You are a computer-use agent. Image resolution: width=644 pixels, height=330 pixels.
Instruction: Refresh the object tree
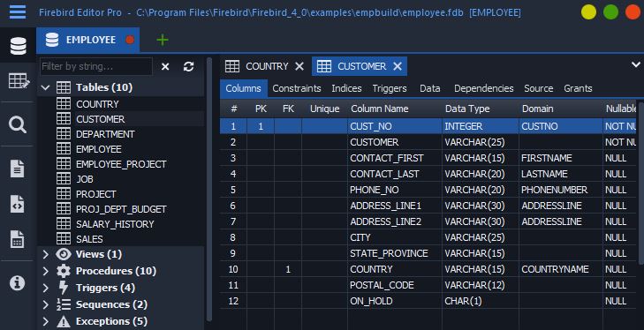point(188,66)
